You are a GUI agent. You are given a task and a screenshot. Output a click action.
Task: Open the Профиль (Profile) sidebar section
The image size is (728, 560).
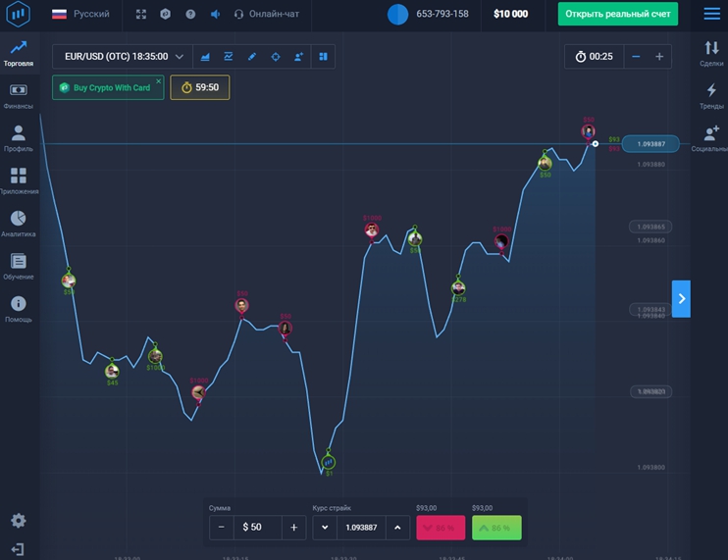18,138
